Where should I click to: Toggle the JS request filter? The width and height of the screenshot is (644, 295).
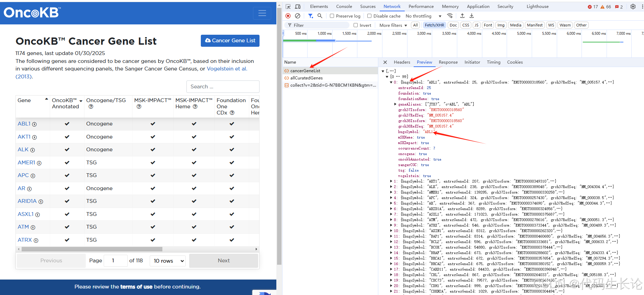[x=476, y=25]
